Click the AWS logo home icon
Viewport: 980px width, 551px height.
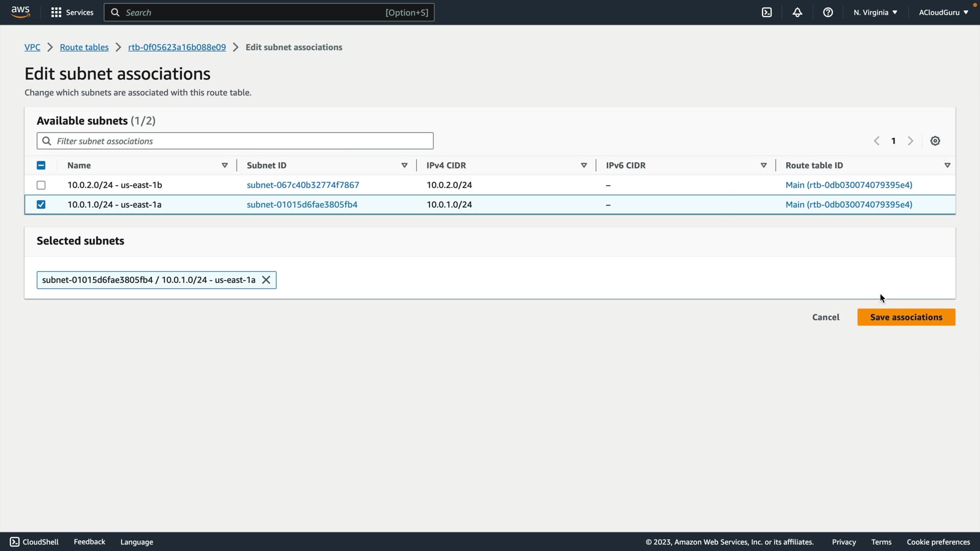tap(20, 12)
